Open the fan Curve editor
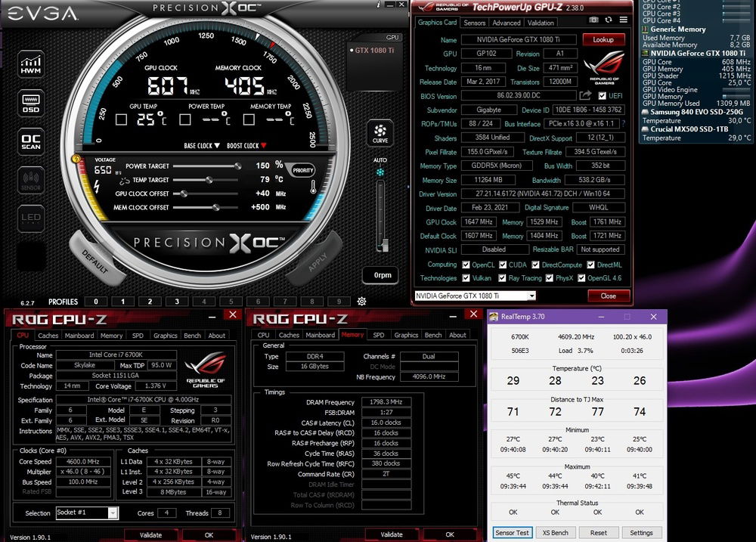This screenshot has height=542, width=756. 380,133
